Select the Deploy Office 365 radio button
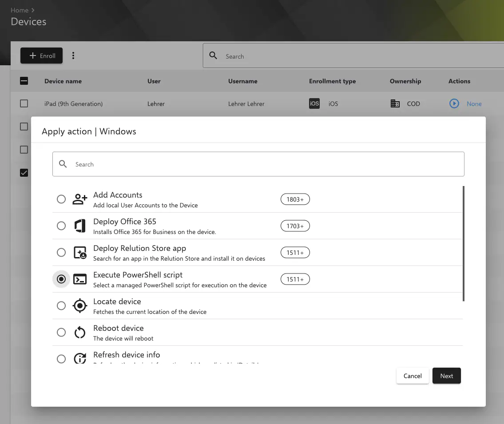504x424 pixels. click(61, 226)
